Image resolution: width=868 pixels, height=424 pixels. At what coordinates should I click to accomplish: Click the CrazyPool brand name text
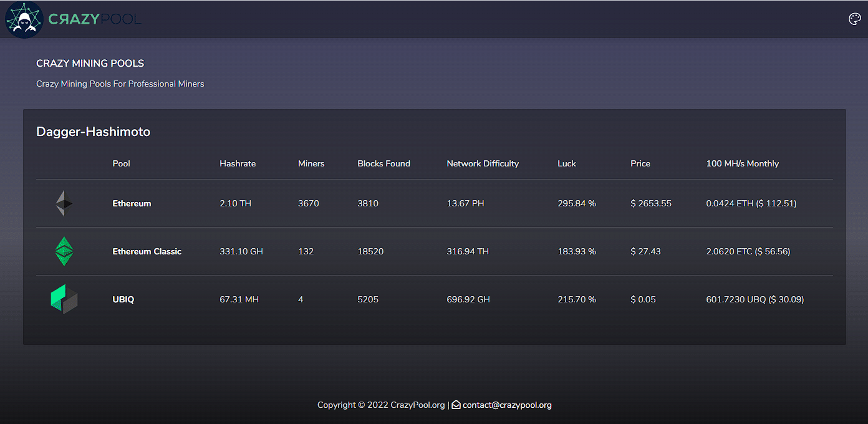click(x=95, y=19)
